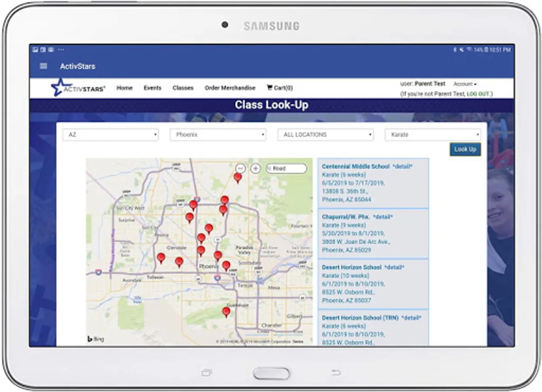Viewport: 542px width, 392px height.
Task: Open the Karate class type dropdown
Action: (x=433, y=135)
